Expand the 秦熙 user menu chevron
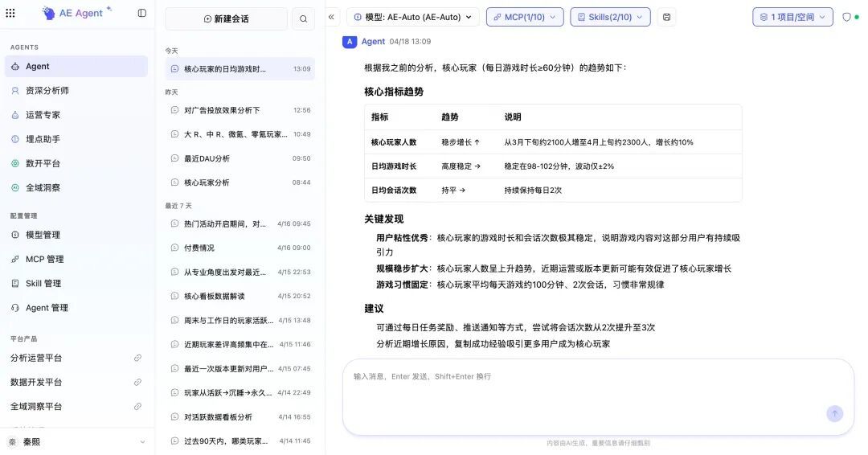868x455 pixels. 142,442
